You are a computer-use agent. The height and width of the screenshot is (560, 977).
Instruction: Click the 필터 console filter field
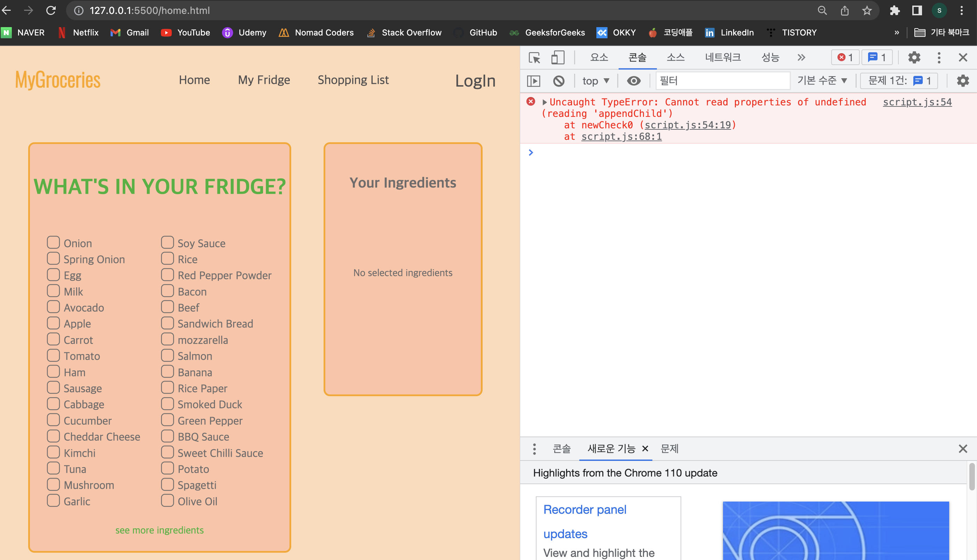pos(722,81)
